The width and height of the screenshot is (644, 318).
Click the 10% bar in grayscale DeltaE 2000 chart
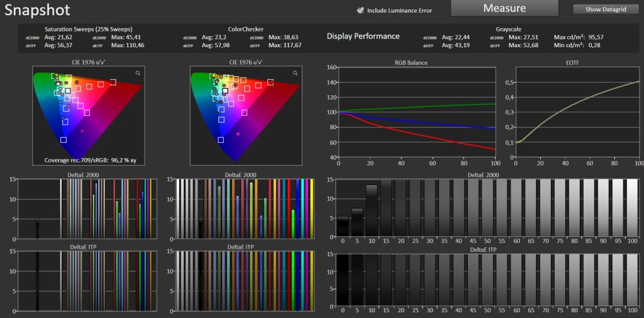point(372,211)
